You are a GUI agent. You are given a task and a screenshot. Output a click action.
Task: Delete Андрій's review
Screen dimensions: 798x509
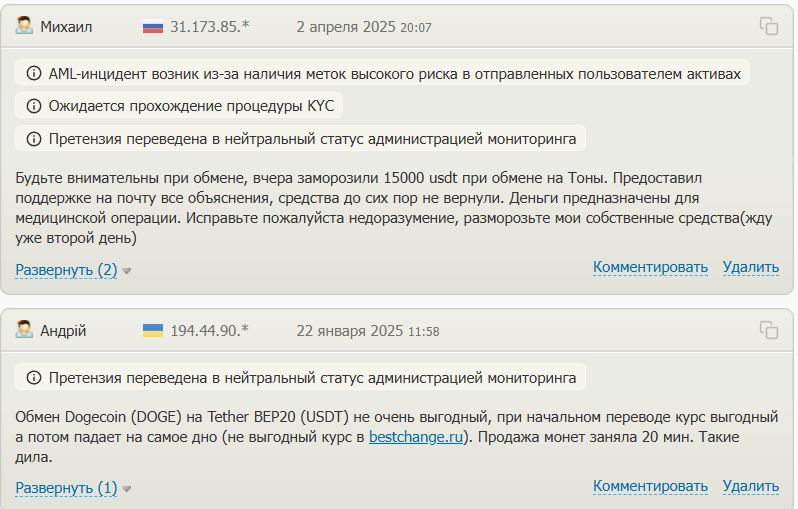click(751, 486)
